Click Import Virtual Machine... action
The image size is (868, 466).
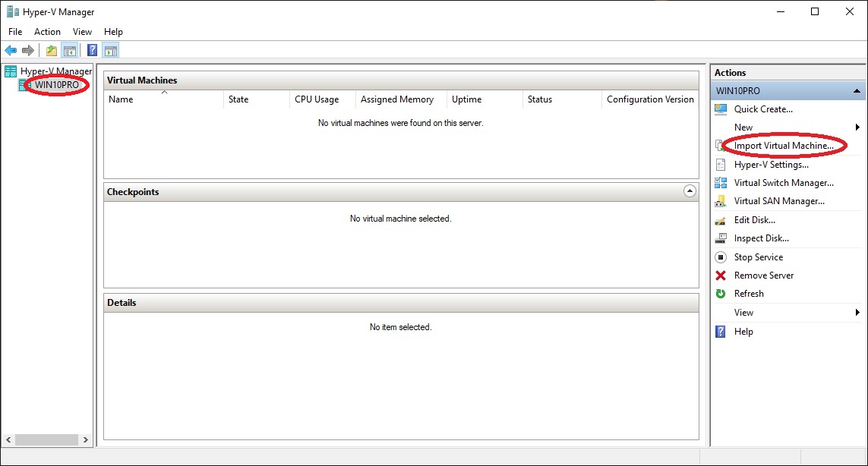(x=784, y=146)
